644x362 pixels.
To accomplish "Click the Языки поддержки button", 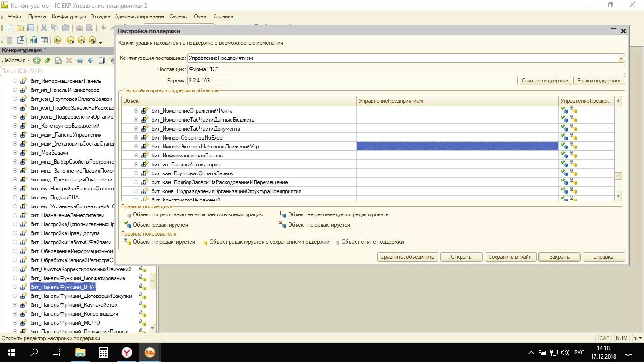I will coord(599,81).
